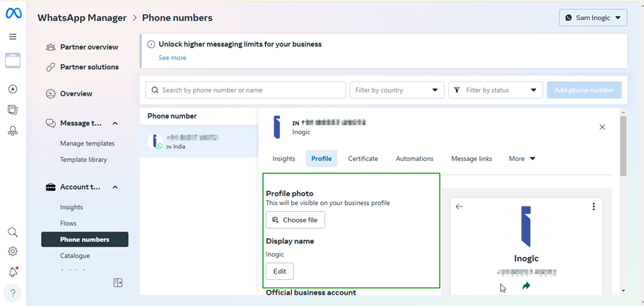Click the back arrow in profile preview
Screen dimensions: 644x306
click(x=459, y=207)
